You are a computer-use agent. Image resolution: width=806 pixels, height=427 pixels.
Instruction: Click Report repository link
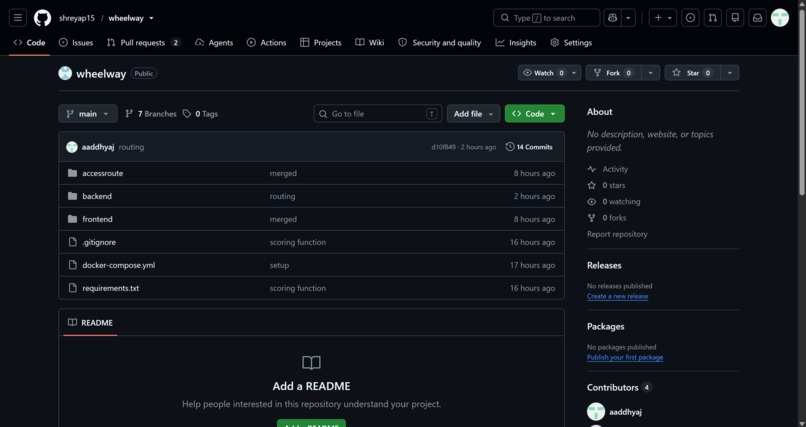617,234
